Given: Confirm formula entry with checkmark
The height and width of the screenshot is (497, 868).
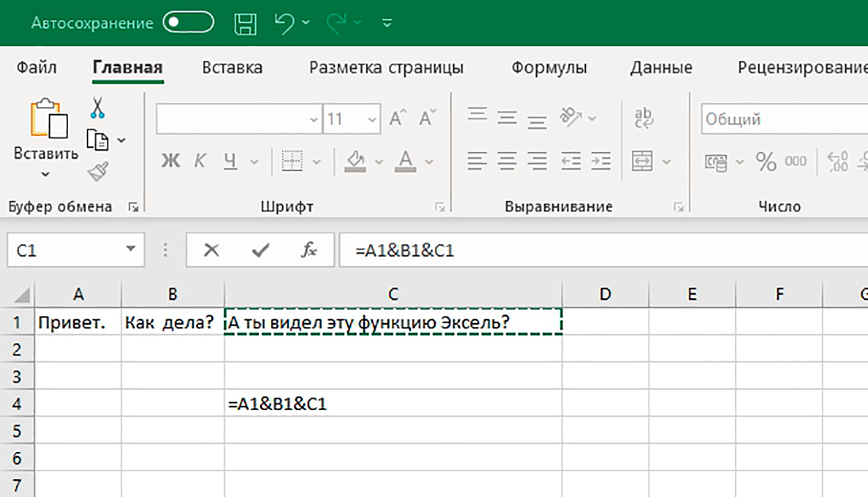Looking at the screenshot, I should [x=260, y=250].
